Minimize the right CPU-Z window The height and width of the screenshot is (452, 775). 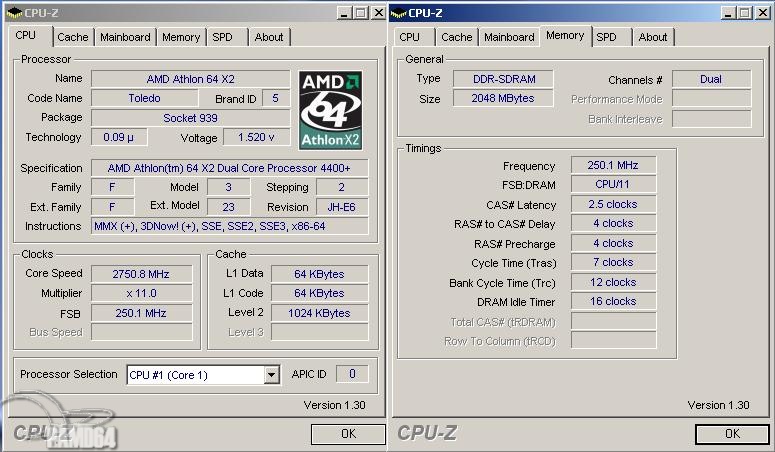729,13
